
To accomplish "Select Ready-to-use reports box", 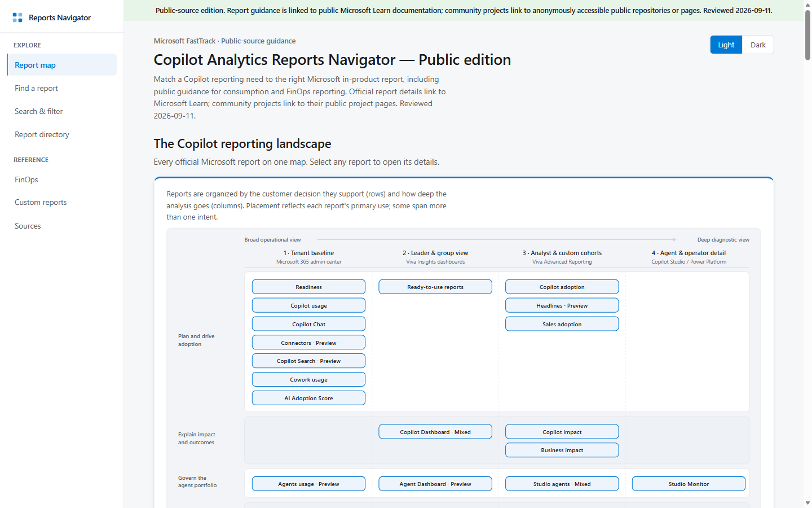I will coord(435,287).
